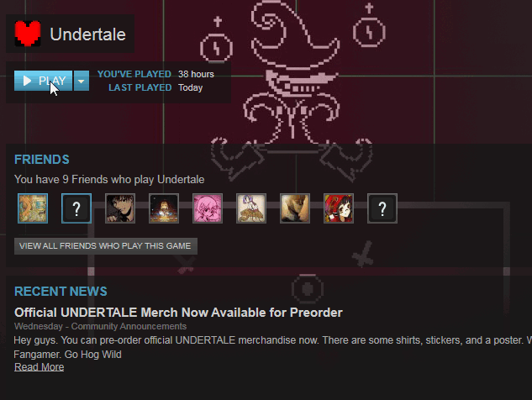Open the pink anime girl friend avatar
This screenshot has width=532, height=400.
[x=208, y=208]
